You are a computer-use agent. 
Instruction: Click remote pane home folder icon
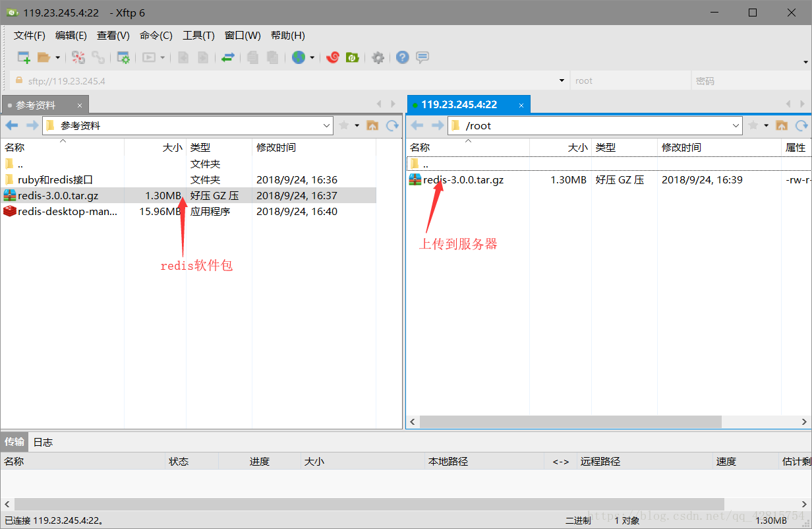tap(782, 125)
